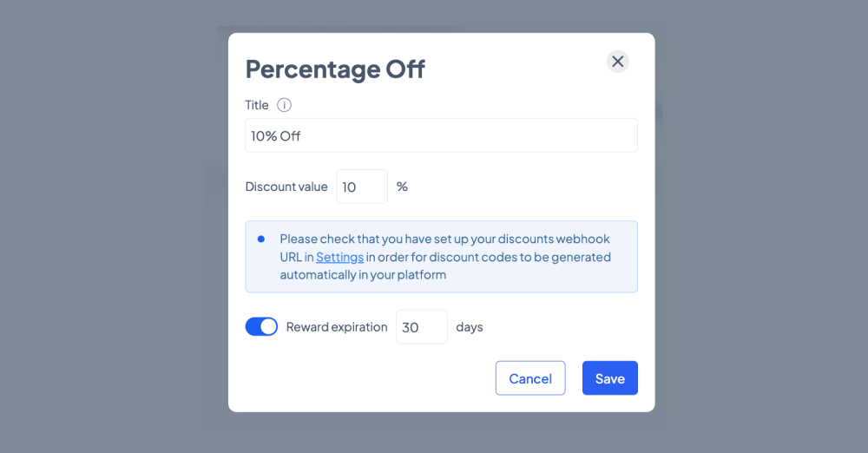Click the Reward expiration label

pos(337,327)
